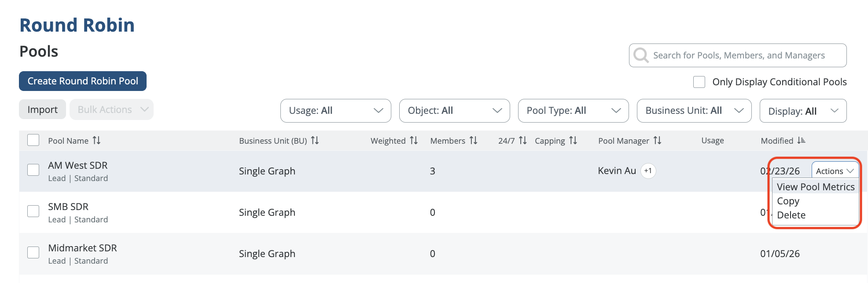Viewport: 868px width, 283px height.
Task: Check the AM West SDR row checkbox
Action: tap(33, 170)
